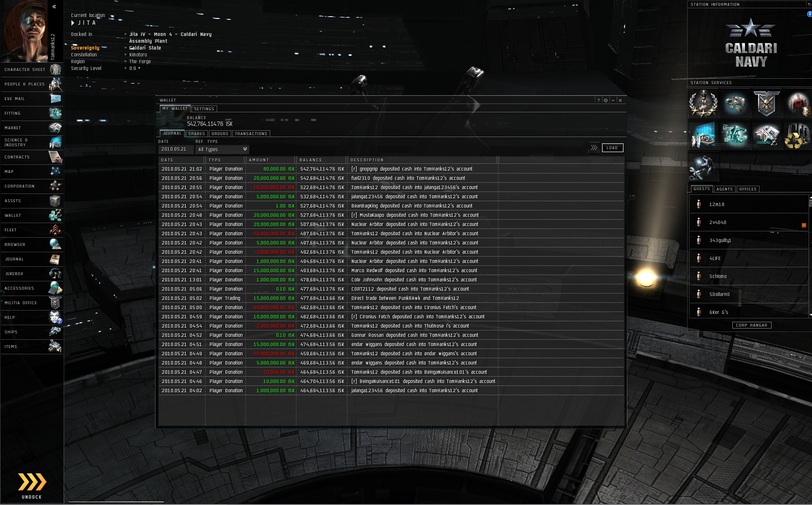Click the crates-and-ISK market station service icon
This screenshot has width=812, height=505.
pyautogui.click(x=766, y=135)
